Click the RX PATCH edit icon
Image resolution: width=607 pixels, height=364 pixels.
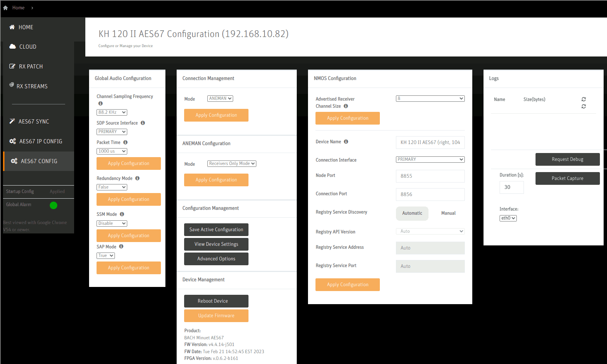click(x=12, y=66)
